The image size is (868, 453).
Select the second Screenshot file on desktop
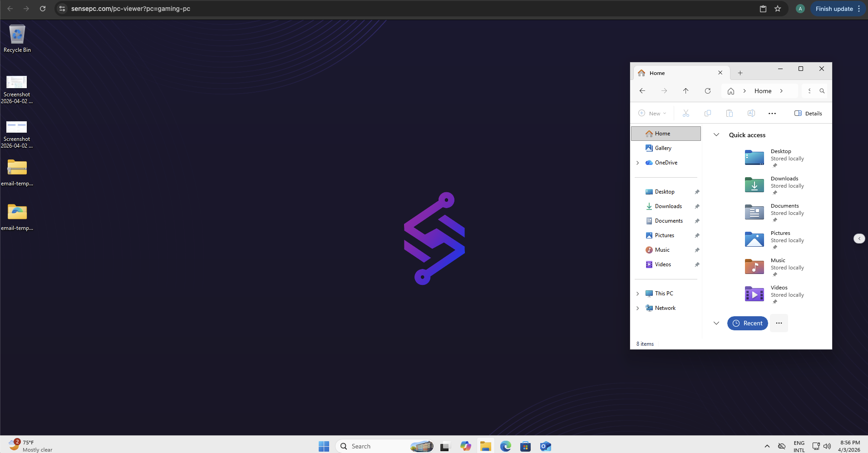pos(17,134)
